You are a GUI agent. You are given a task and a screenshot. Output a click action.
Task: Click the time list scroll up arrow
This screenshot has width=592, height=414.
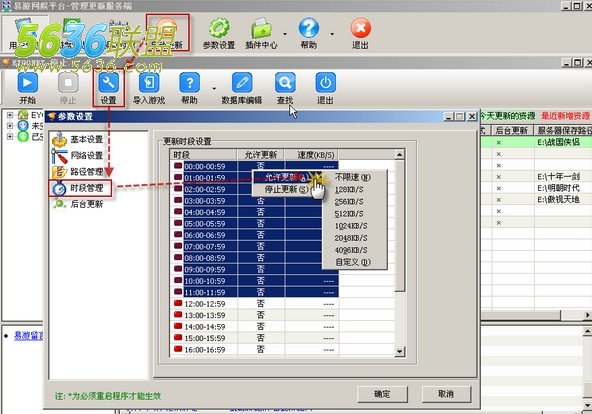tap(399, 154)
